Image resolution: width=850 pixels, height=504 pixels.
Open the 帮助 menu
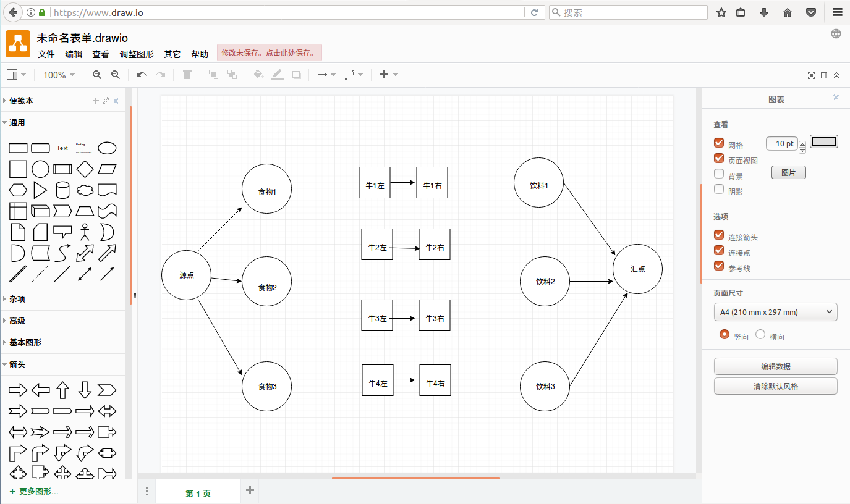click(200, 54)
